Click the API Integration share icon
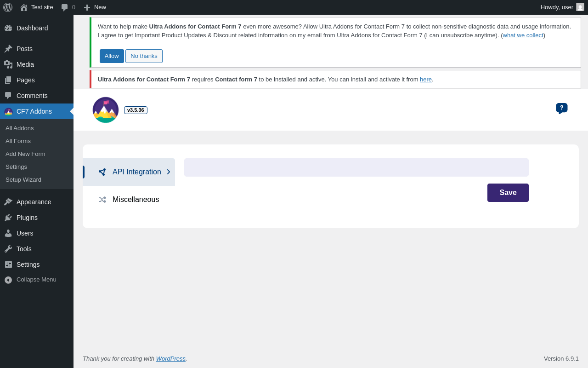The image size is (588, 368). (102, 172)
